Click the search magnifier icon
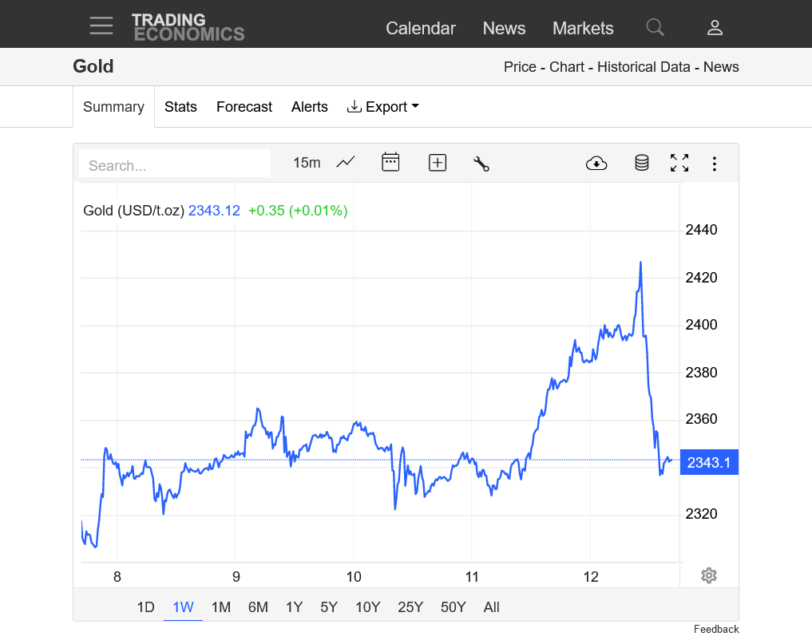 pos(655,28)
